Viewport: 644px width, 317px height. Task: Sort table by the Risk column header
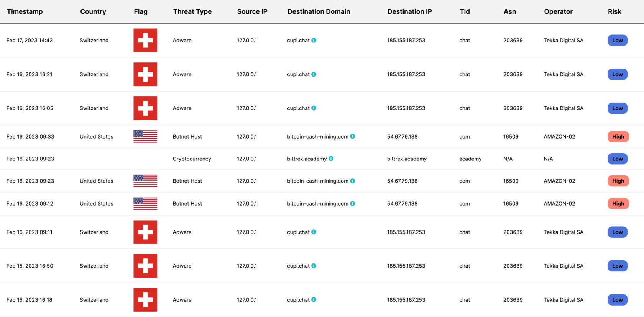pos(614,11)
